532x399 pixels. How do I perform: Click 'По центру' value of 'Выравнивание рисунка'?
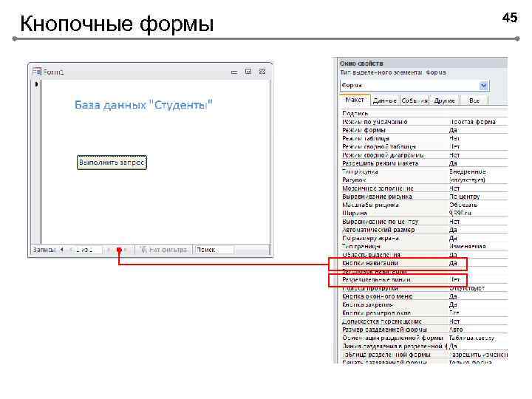tap(465, 197)
